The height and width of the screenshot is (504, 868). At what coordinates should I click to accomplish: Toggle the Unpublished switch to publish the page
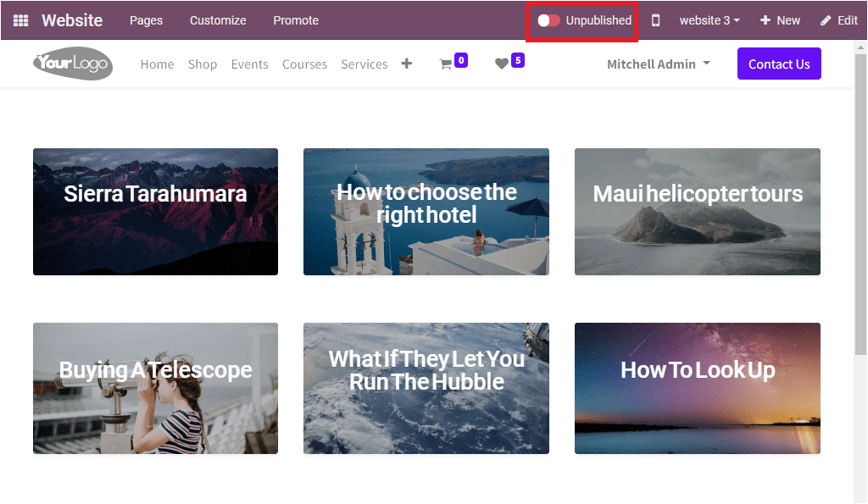pyautogui.click(x=548, y=19)
